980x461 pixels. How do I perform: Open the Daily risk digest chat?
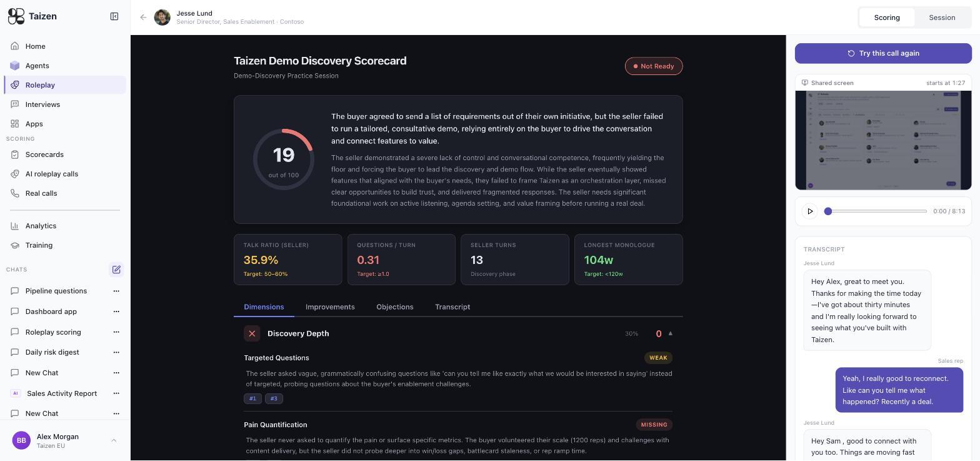pos(52,352)
